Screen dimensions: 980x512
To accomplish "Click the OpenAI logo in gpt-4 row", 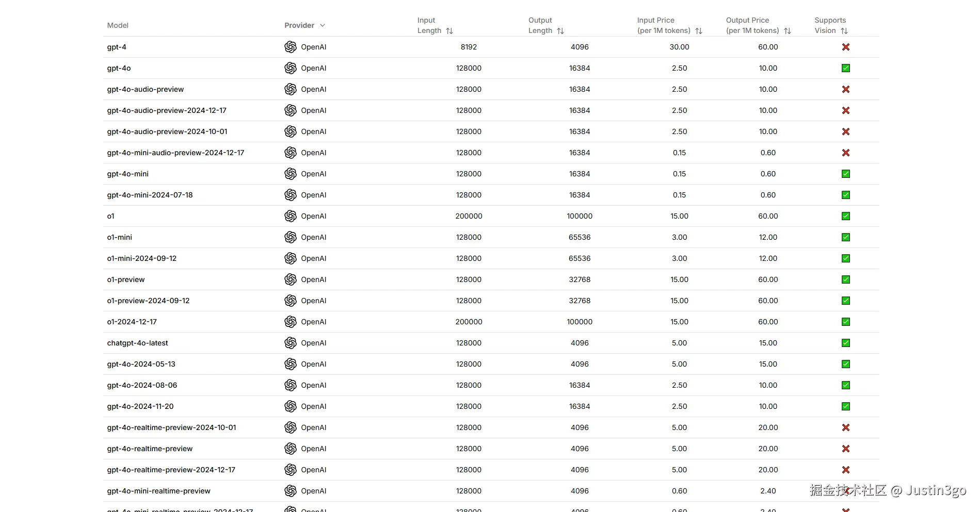I will tap(291, 47).
